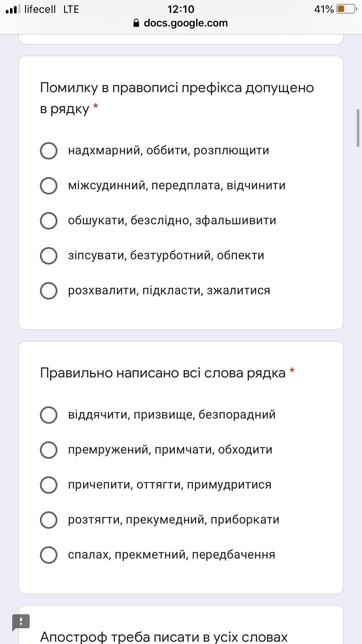Tap the lock icon in address bar

coord(136,23)
